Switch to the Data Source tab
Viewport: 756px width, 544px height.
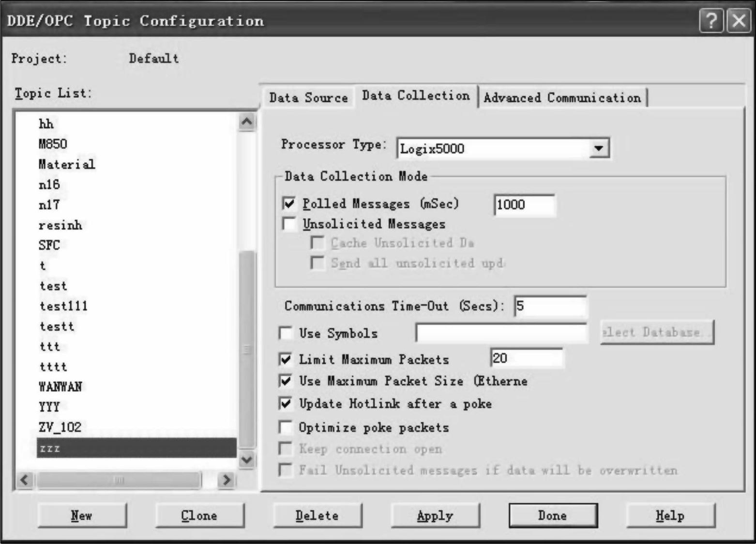pos(308,98)
